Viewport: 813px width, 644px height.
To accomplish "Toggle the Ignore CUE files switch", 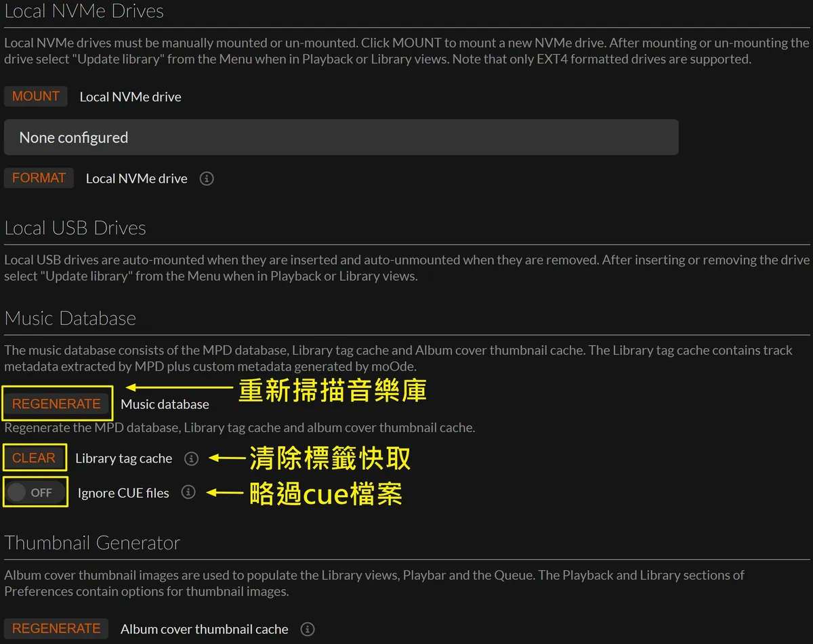I will click(35, 492).
